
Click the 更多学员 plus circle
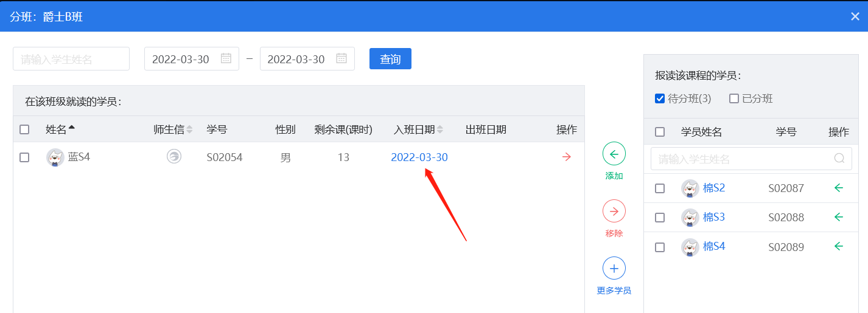click(614, 268)
